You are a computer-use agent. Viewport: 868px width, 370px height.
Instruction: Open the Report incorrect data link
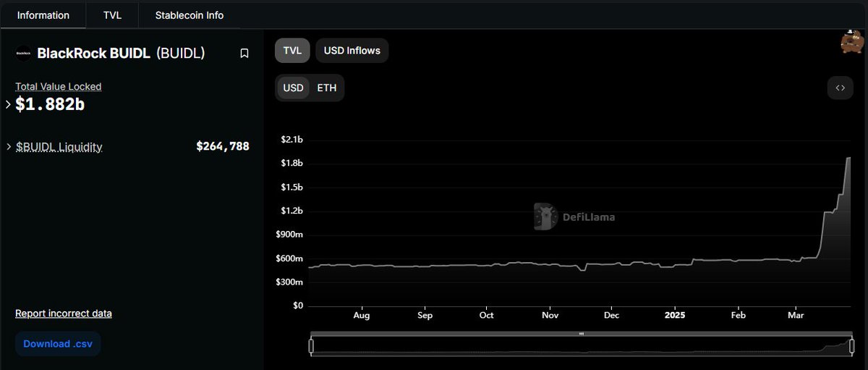pyautogui.click(x=64, y=314)
